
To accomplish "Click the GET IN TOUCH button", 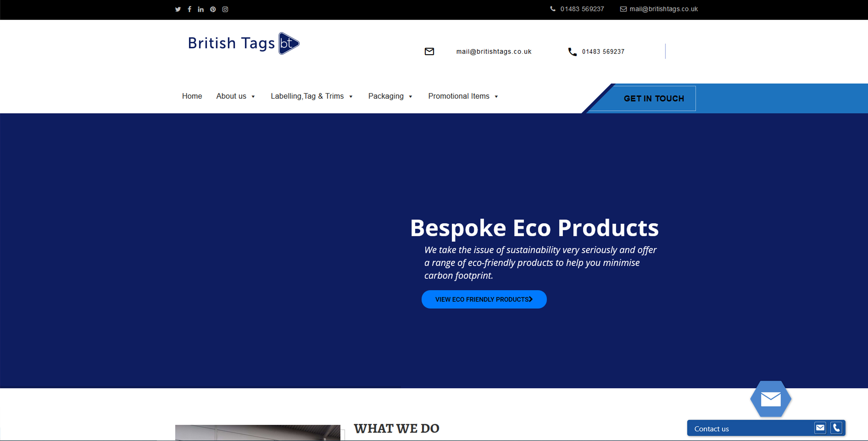I will pyautogui.click(x=654, y=98).
